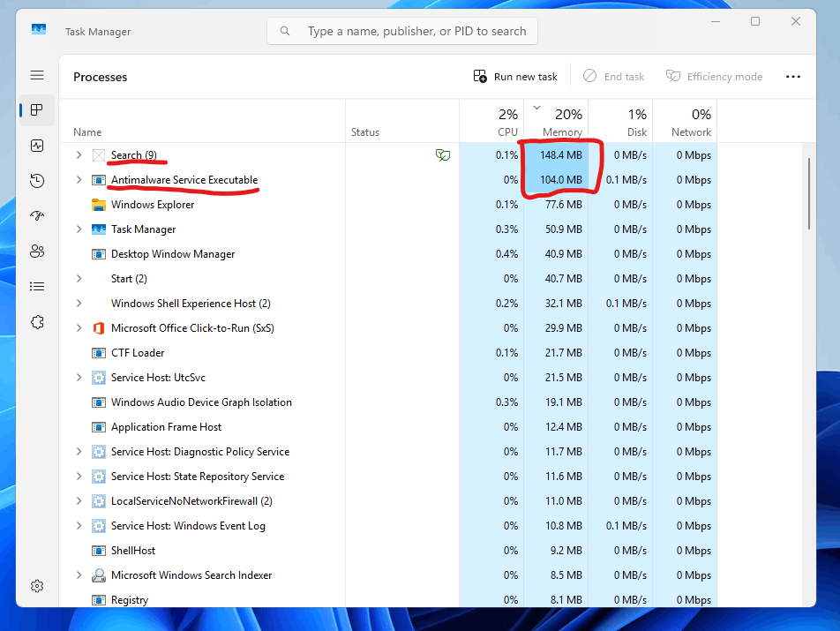The width and height of the screenshot is (840, 631).
Task: Click the 148.4 MB memory cell
Action: click(556, 155)
